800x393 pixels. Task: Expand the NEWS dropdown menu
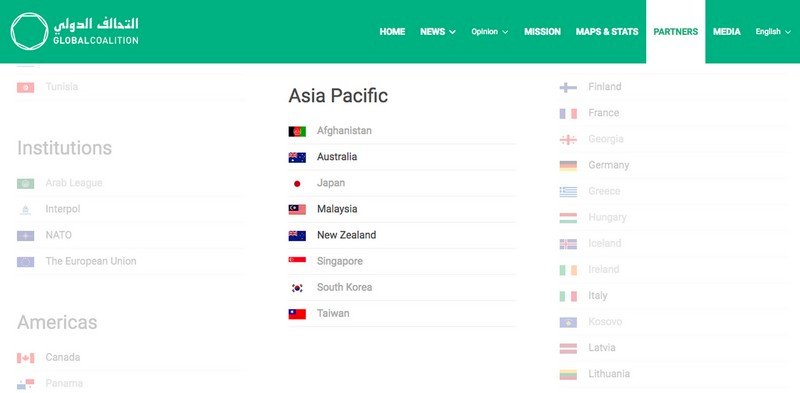point(438,32)
